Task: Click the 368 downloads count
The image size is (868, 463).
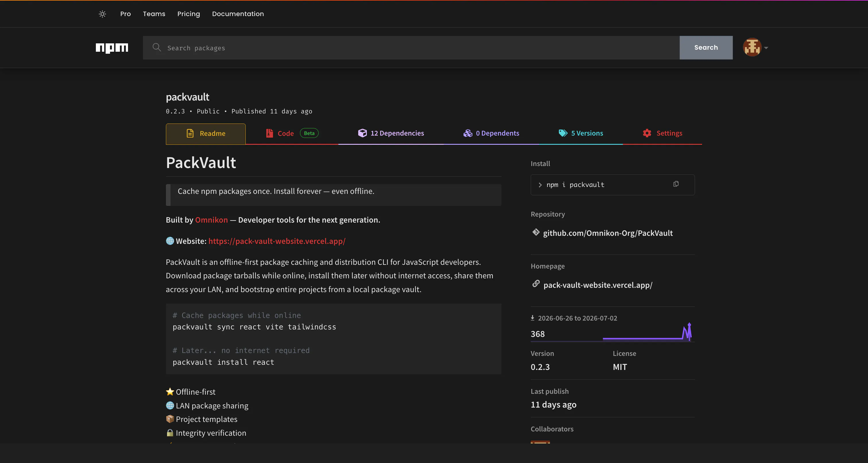Action: 537,334
